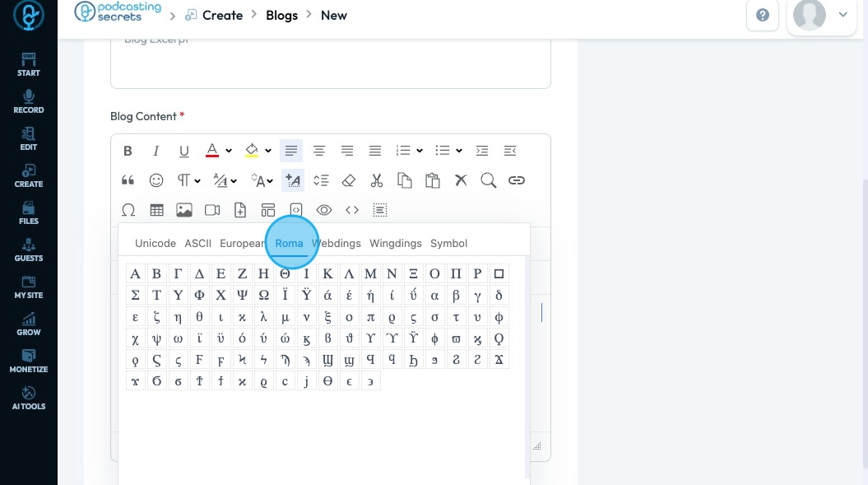Toggle bold formatting
Viewport: 868px width, 485px height.
[x=128, y=151]
